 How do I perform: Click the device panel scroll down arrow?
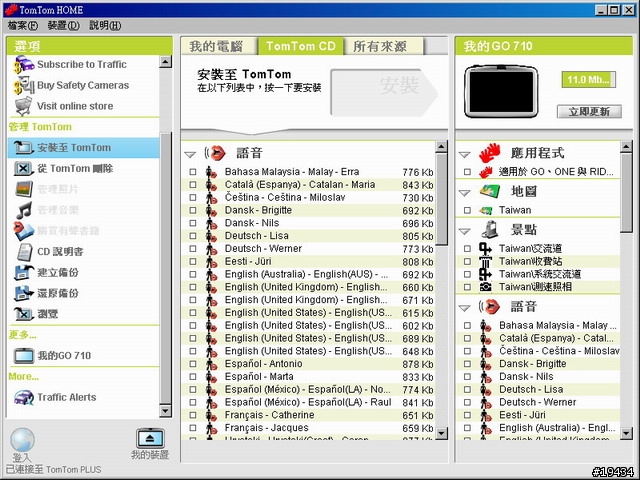[x=627, y=433]
